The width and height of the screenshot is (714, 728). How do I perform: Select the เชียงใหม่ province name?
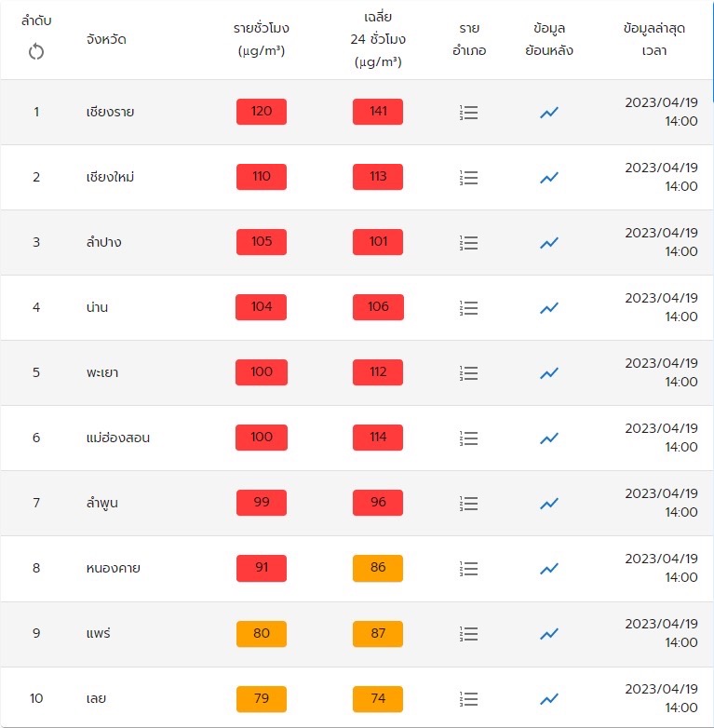tap(110, 177)
